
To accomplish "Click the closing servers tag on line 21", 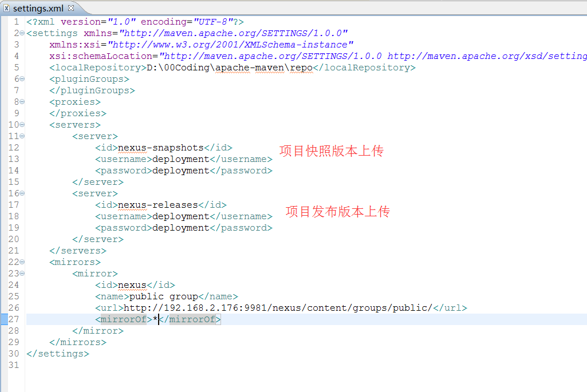I will point(78,251).
